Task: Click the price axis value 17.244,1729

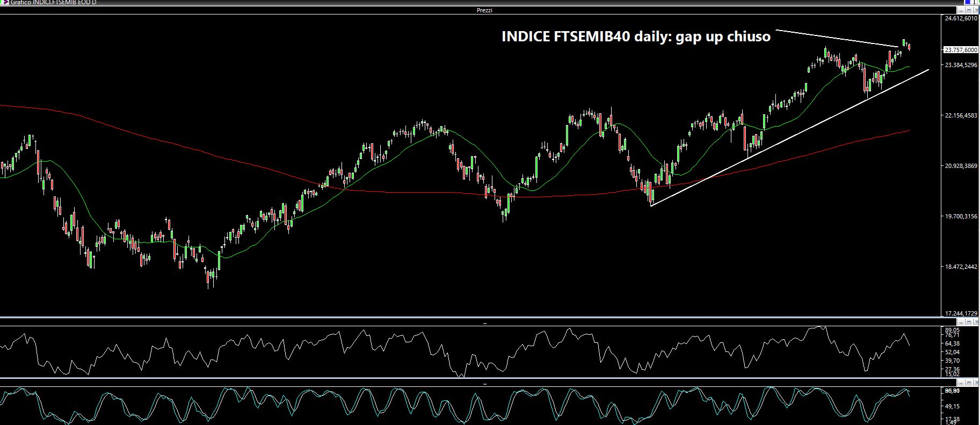Action: tap(961, 313)
